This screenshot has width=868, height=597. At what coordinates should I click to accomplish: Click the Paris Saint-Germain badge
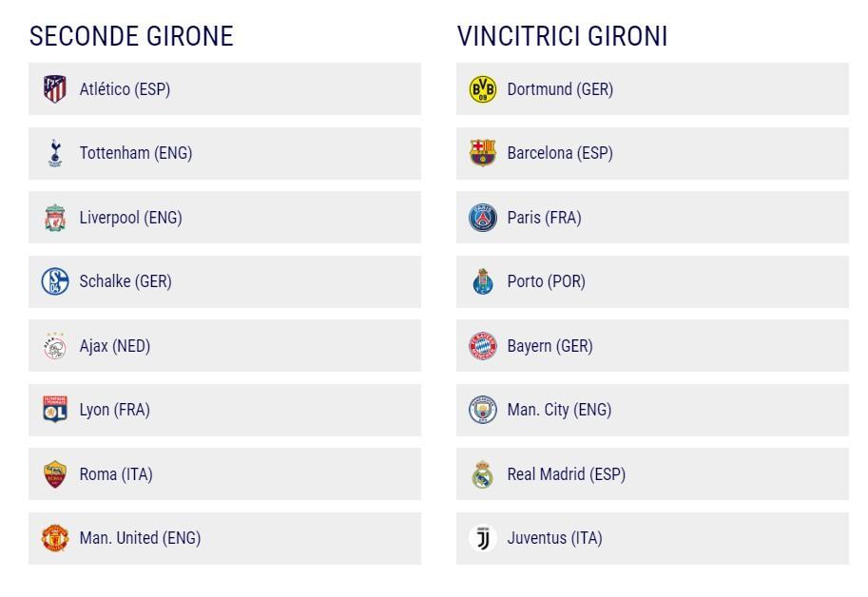483,218
